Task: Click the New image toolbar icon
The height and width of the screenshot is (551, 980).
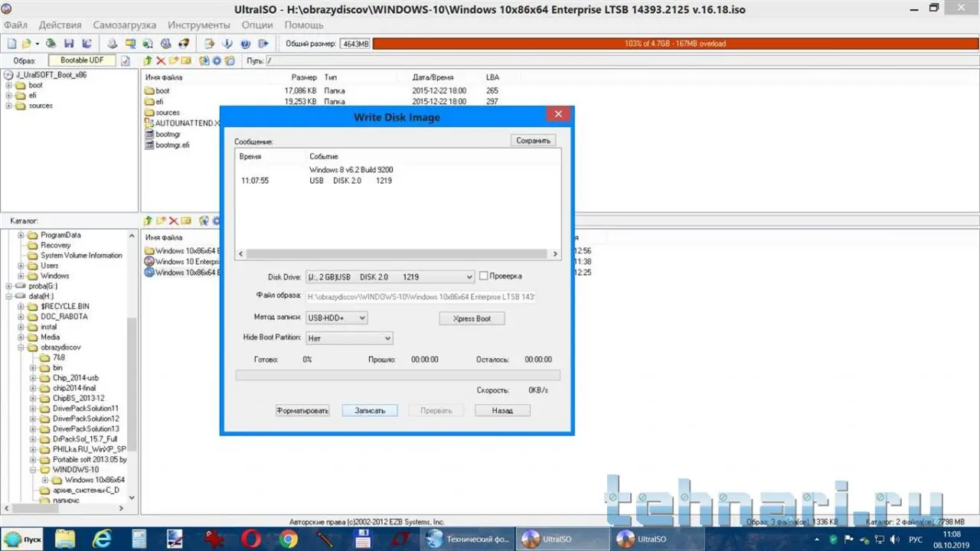Action: [10, 44]
